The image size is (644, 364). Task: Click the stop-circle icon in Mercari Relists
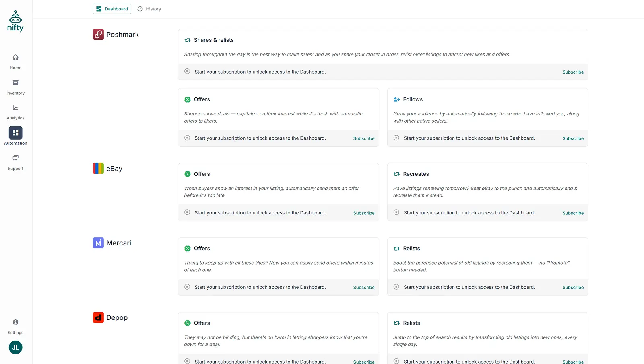(x=396, y=287)
